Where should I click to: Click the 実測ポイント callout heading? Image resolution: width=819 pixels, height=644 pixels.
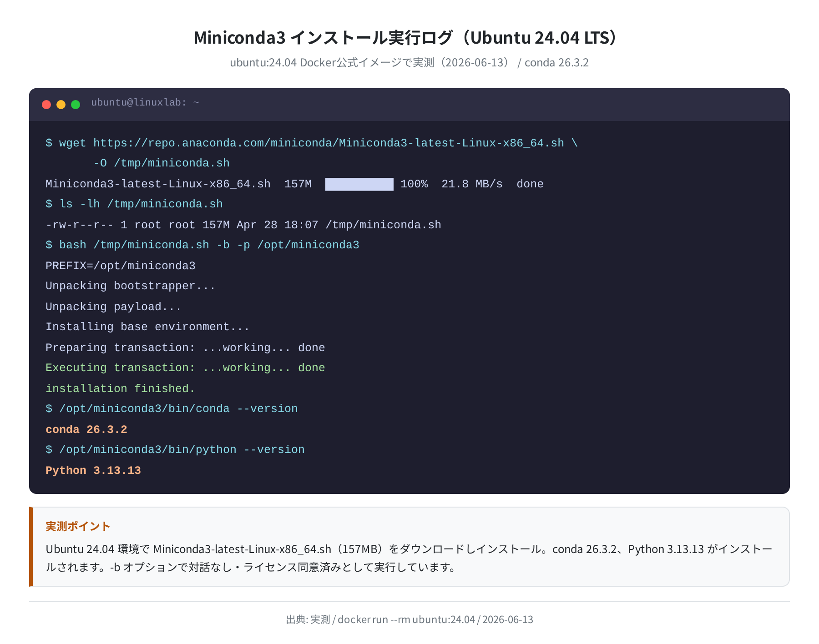pyautogui.click(x=78, y=526)
